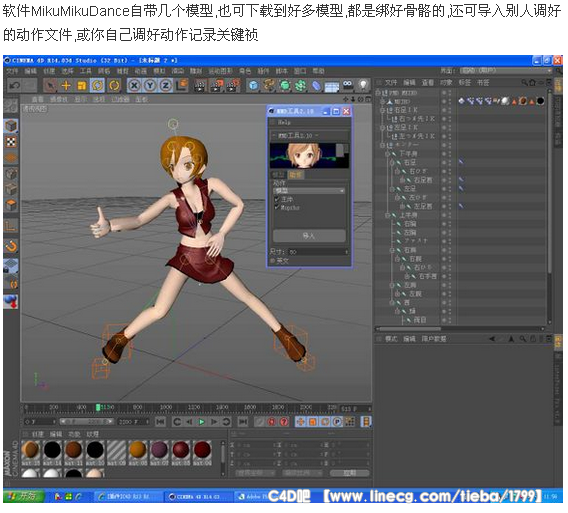Play animation forward green button
Viewport: 568px width, 513px height.
pos(201,422)
